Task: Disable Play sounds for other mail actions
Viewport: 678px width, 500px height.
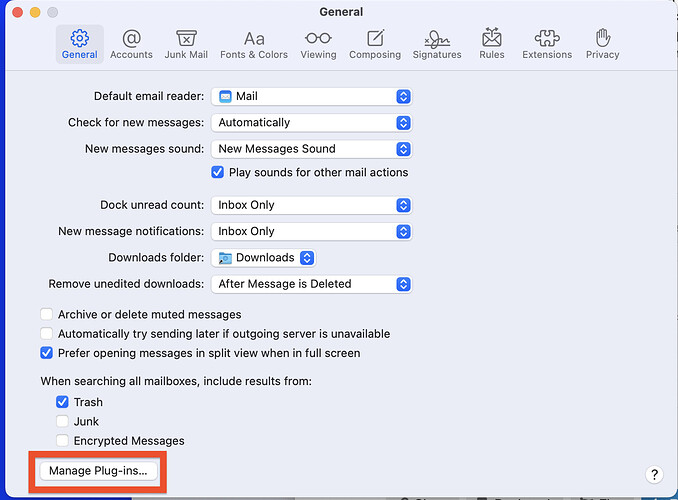Action: pos(218,172)
